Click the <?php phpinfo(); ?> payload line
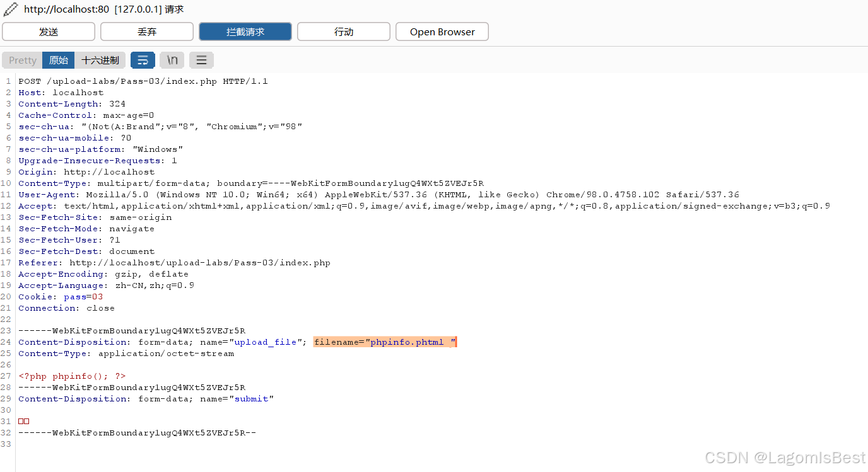 click(72, 376)
